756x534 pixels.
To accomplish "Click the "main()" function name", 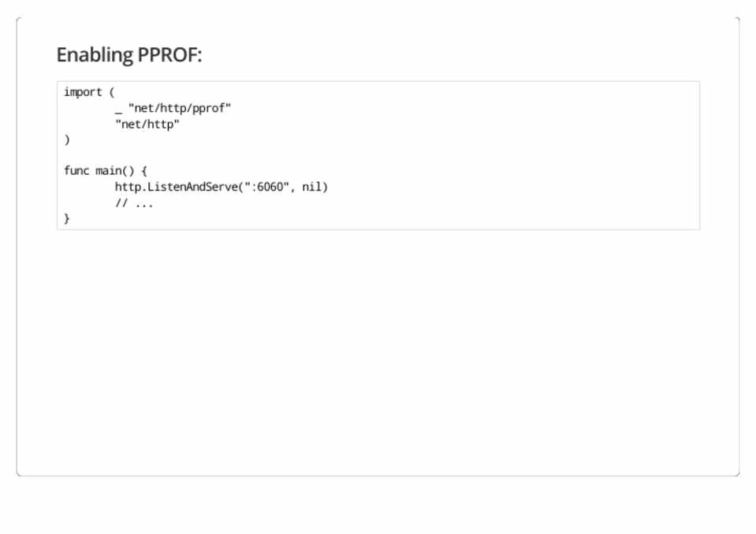I will pyautogui.click(x=114, y=171).
